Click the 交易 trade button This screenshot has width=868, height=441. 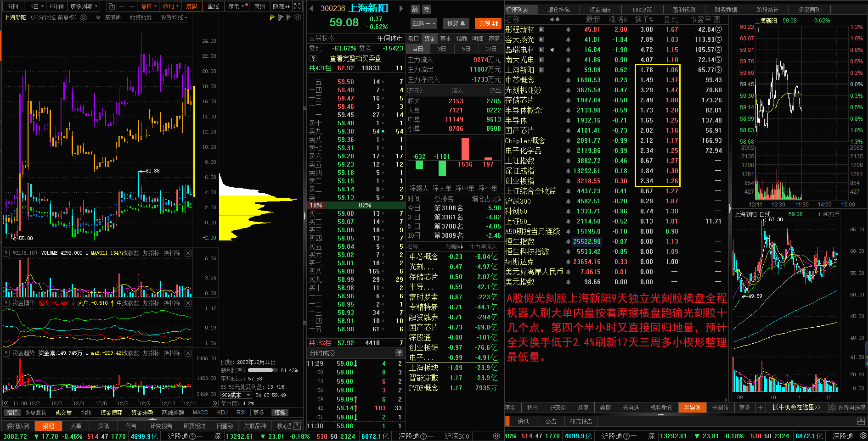pyautogui.click(x=489, y=23)
